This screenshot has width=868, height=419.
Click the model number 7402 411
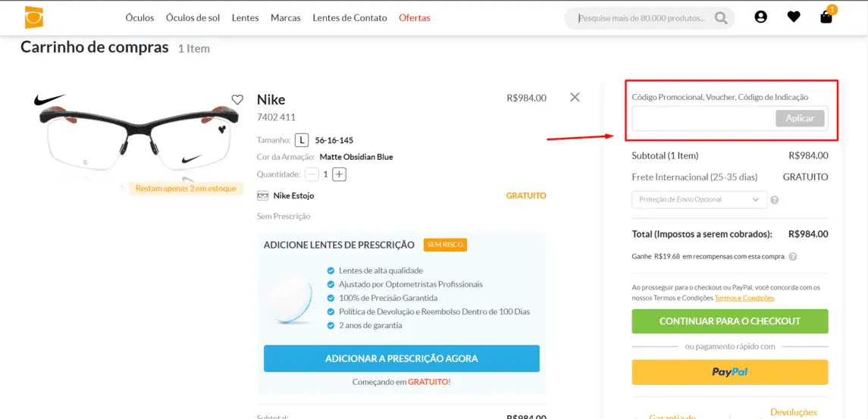pos(276,117)
